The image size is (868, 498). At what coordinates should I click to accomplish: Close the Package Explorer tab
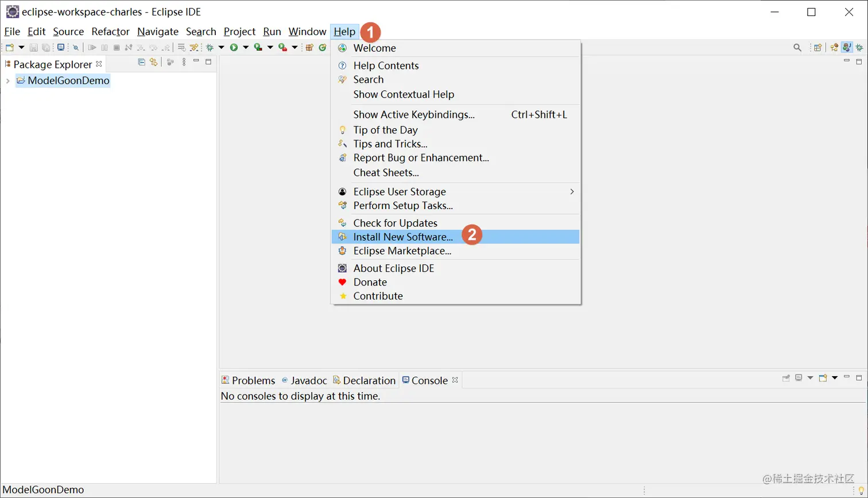(x=99, y=64)
